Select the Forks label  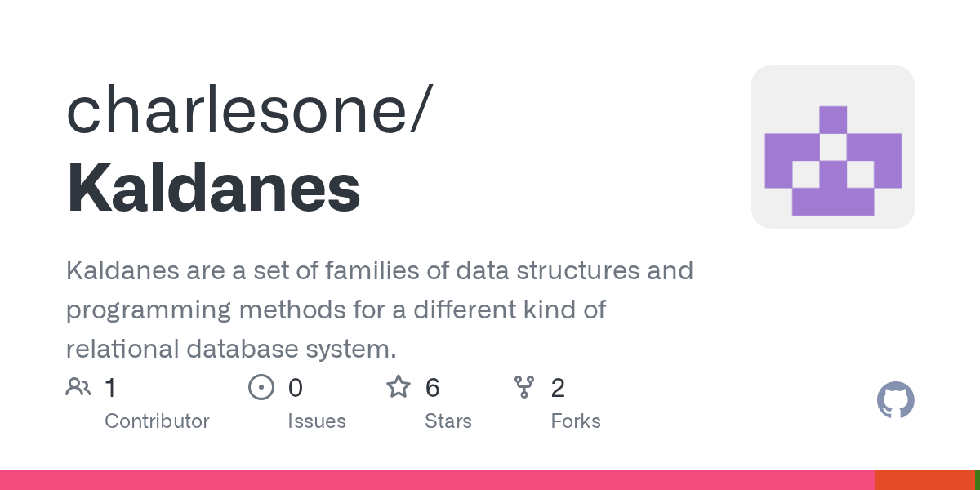point(575,421)
